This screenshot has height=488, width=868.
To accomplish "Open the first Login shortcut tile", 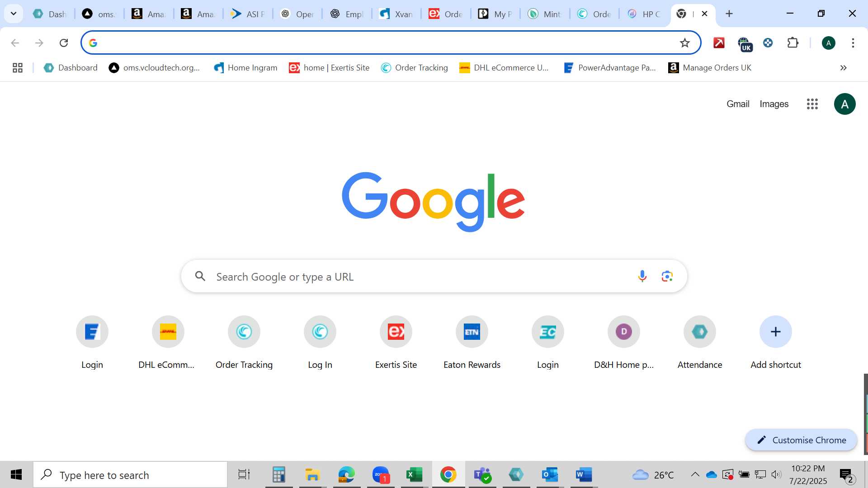I will click(92, 343).
